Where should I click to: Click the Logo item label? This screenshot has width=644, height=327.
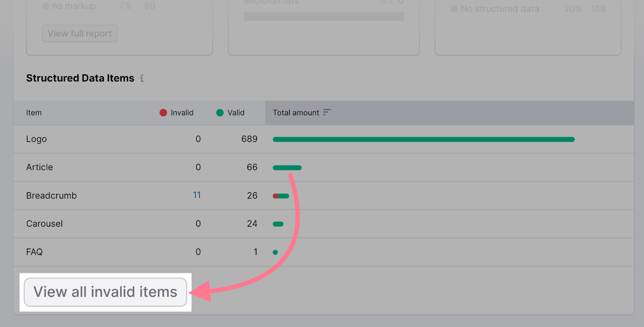tap(36, 139)
